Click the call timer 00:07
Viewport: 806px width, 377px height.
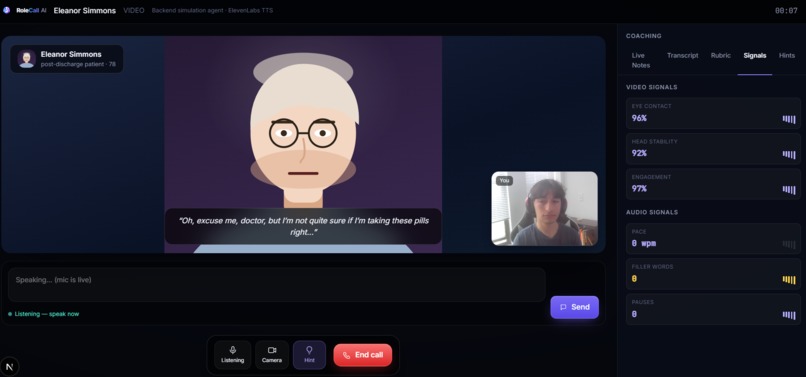point(786,10)
